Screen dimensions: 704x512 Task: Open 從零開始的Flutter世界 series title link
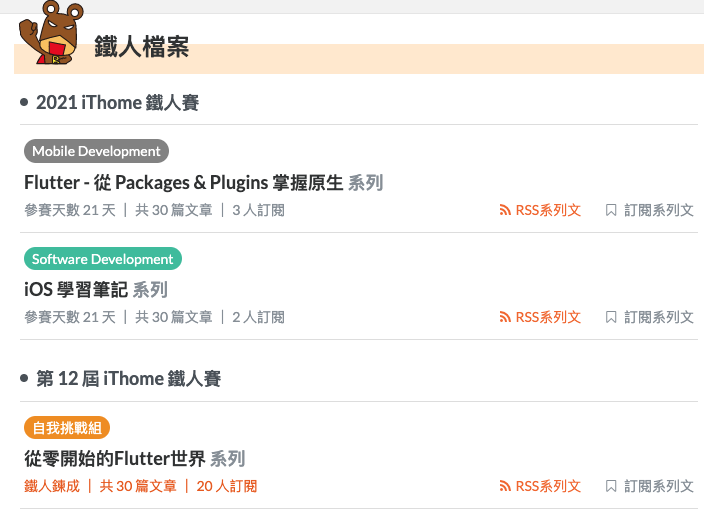[115, 459]
